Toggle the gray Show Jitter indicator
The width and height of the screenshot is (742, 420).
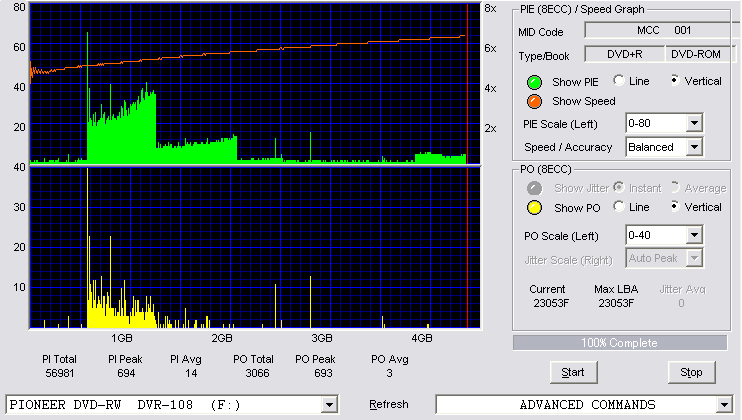pos(534,188)
